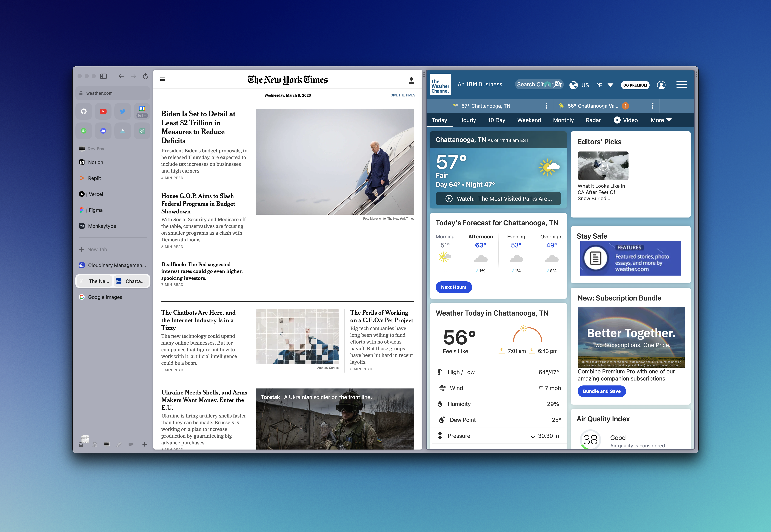Open the Weather Channel account icon
This screenshot has width=771, height=532.
(661, 85)
